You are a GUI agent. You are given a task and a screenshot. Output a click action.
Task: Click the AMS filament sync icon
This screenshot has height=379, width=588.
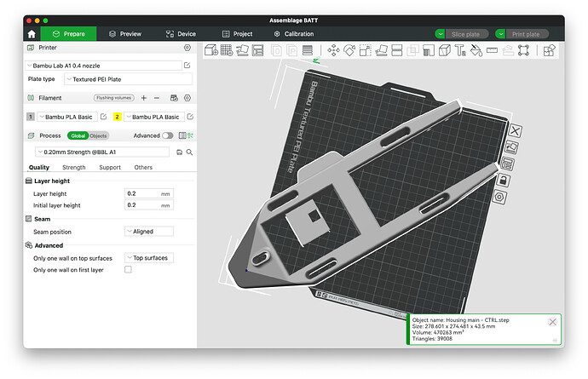point(174,98)
